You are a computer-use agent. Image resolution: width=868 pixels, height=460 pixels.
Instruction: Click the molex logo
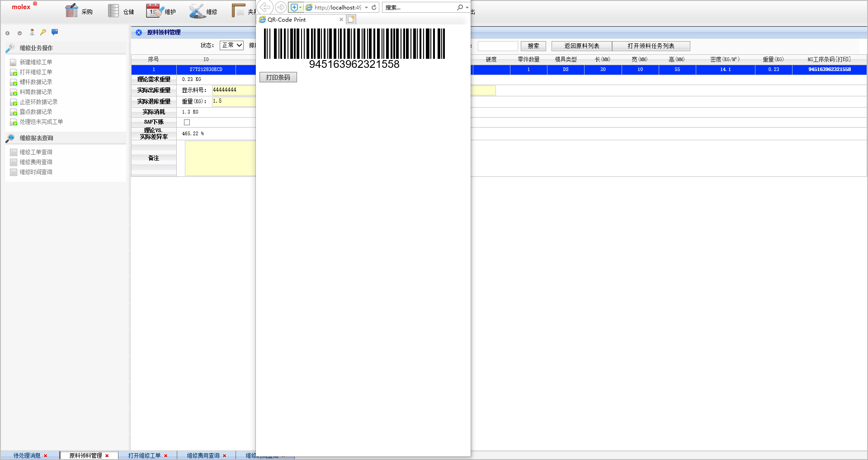point(24,6)
